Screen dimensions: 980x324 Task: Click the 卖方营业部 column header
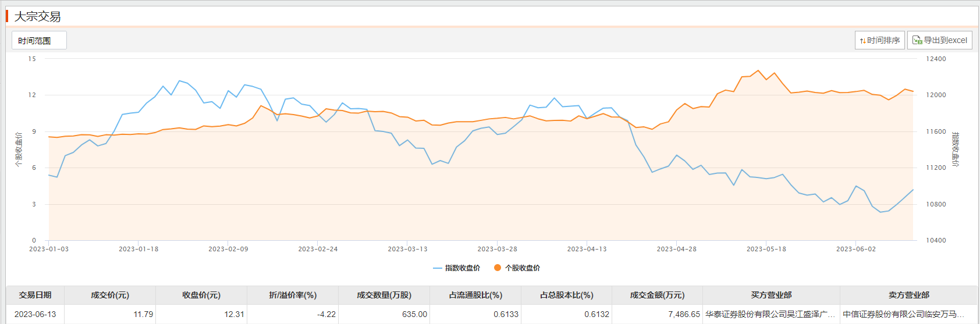click(x=909, y=295)
